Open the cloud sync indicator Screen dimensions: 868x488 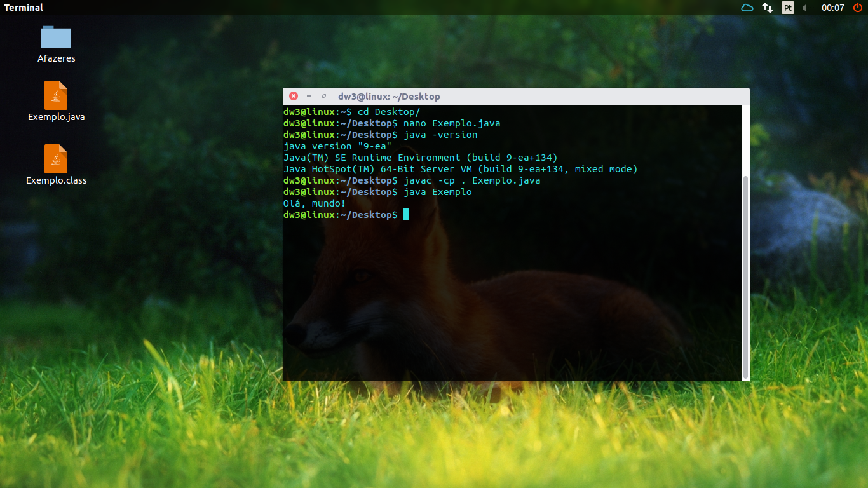tap(747, 8)
